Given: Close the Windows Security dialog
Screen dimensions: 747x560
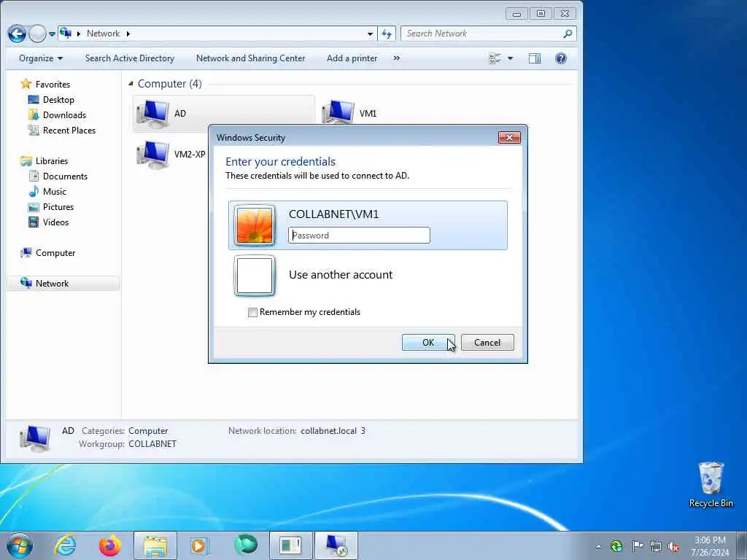Looking at the screenshot, I should pyautogui.click(x=509, y=138).
